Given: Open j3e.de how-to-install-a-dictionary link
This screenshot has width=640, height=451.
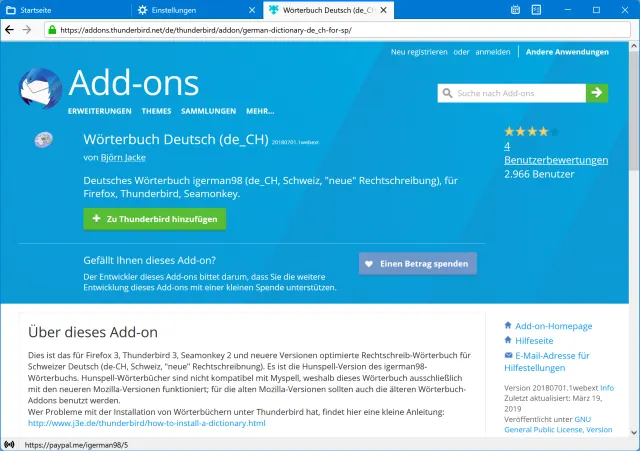Looking at the screenshot, I should pos(147,423).
